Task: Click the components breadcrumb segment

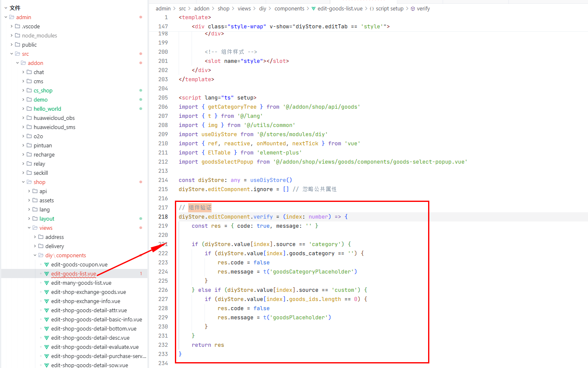Action: pos(289,9)
